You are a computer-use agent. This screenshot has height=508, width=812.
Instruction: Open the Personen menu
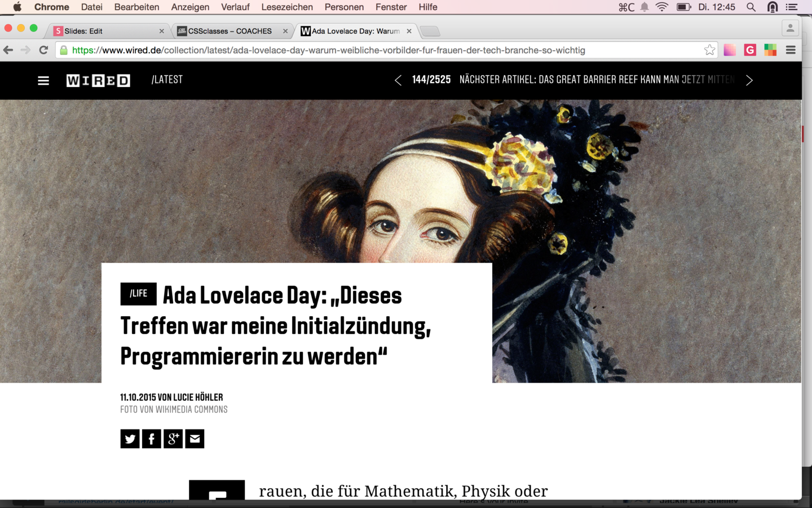click(x=344, y=7)
